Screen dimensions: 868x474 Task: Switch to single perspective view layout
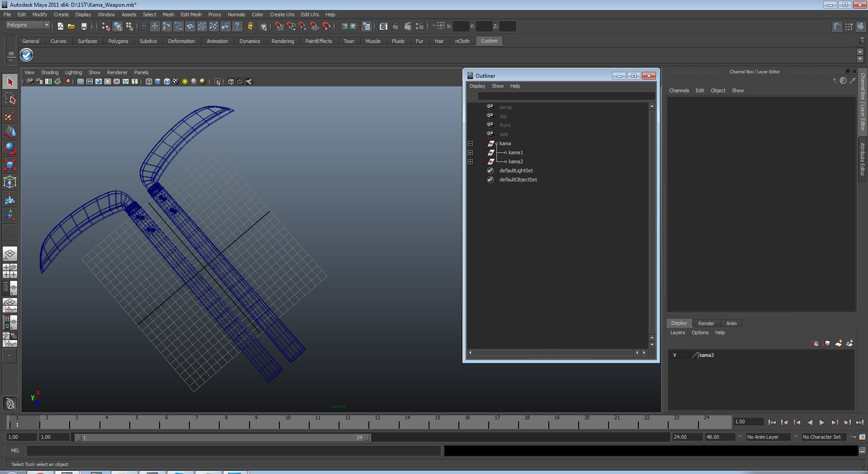[x=10, y=254]
